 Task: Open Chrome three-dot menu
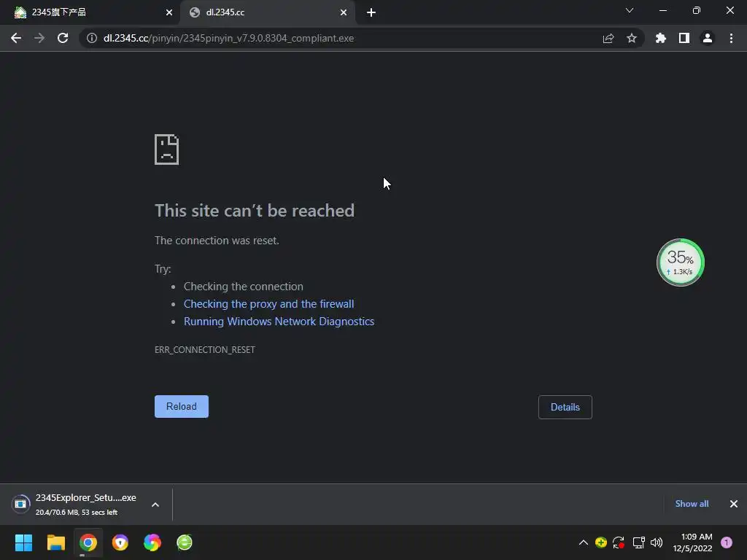pos(731,38)
